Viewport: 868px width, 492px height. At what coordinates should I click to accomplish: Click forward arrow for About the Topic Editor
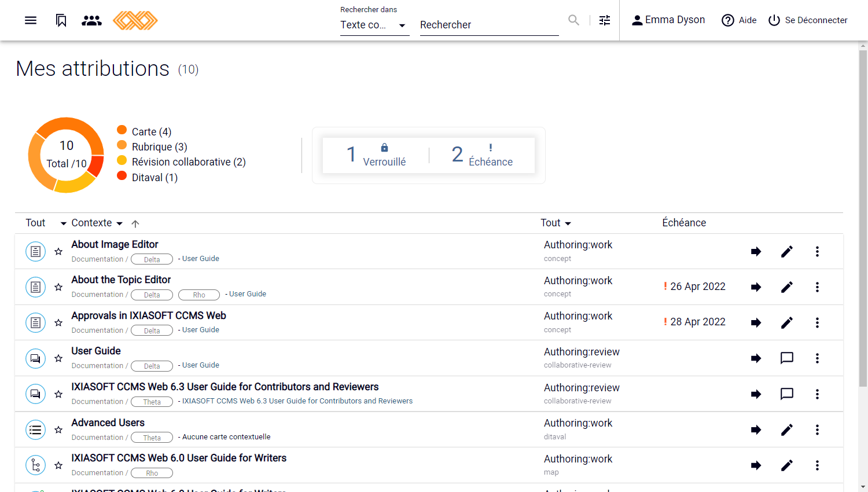point(756,287)
